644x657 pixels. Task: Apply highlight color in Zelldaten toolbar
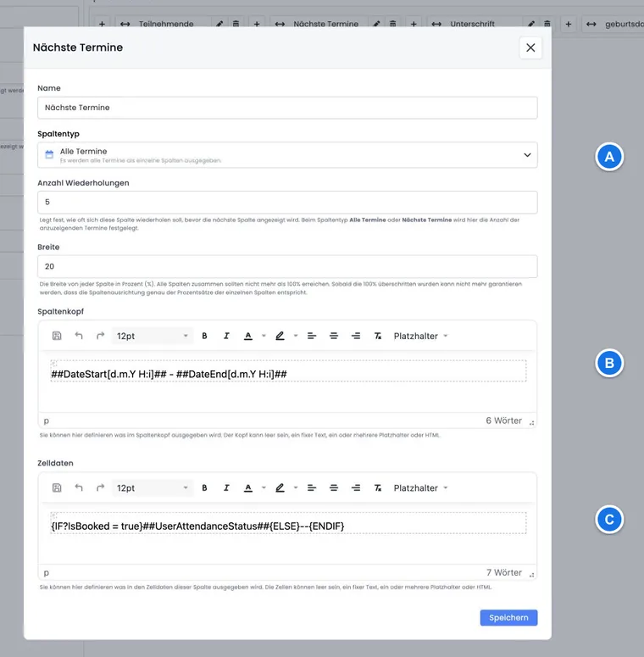(280, 487)
